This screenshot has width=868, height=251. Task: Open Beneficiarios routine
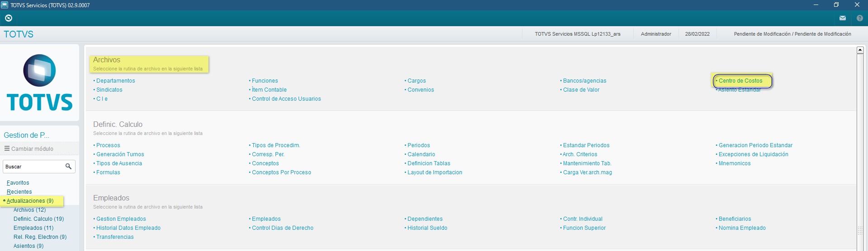point(735,219)
